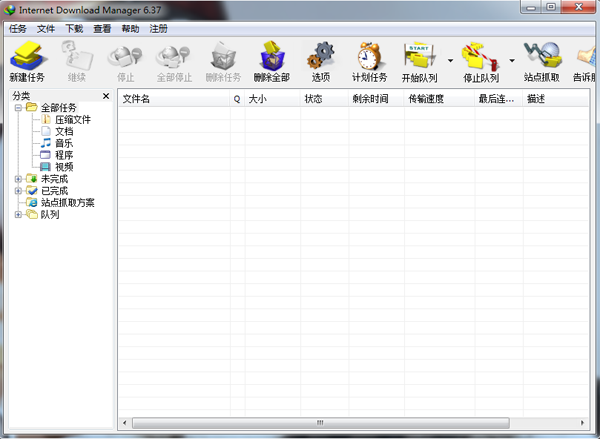Screen dimensions: 600x439
Task: Collapse the 全部任务 tree node
Action: (x=18, y=108)
